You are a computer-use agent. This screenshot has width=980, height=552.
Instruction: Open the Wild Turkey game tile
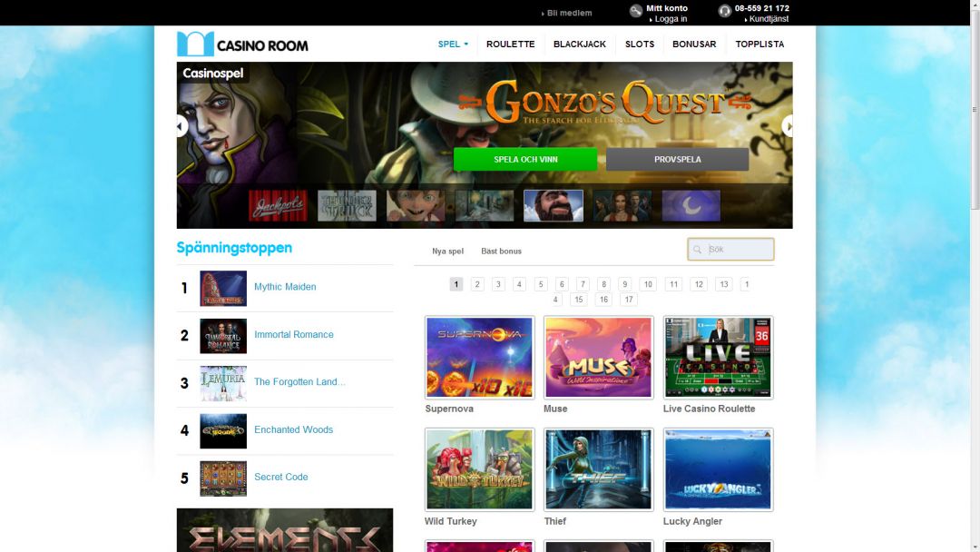479,469
